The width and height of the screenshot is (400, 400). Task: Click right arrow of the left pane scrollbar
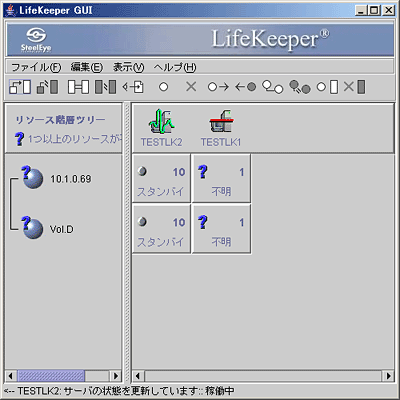116,376
